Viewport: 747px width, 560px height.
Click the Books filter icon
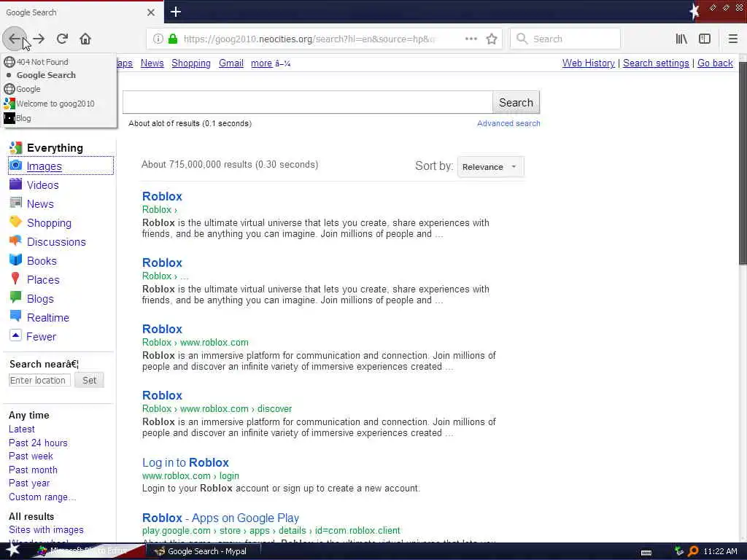16,260
